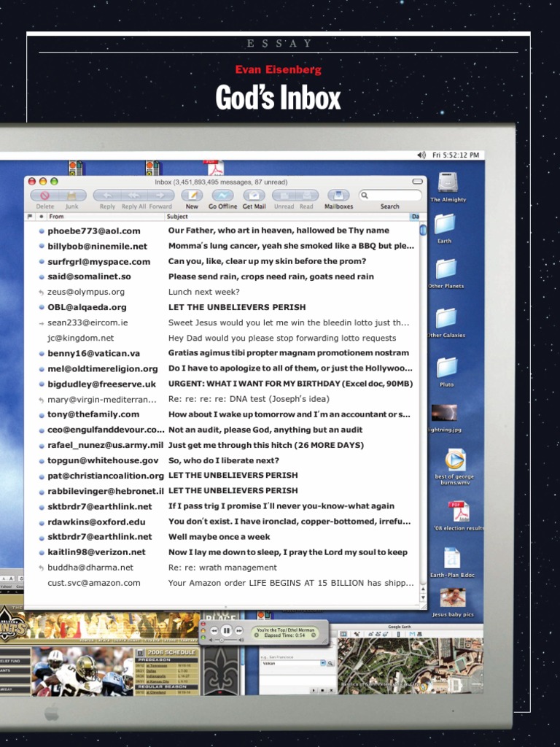This screenshot has width=560, height=747.
Task: Select email from billybob@ninemile.net
Action: click(223, 246)
